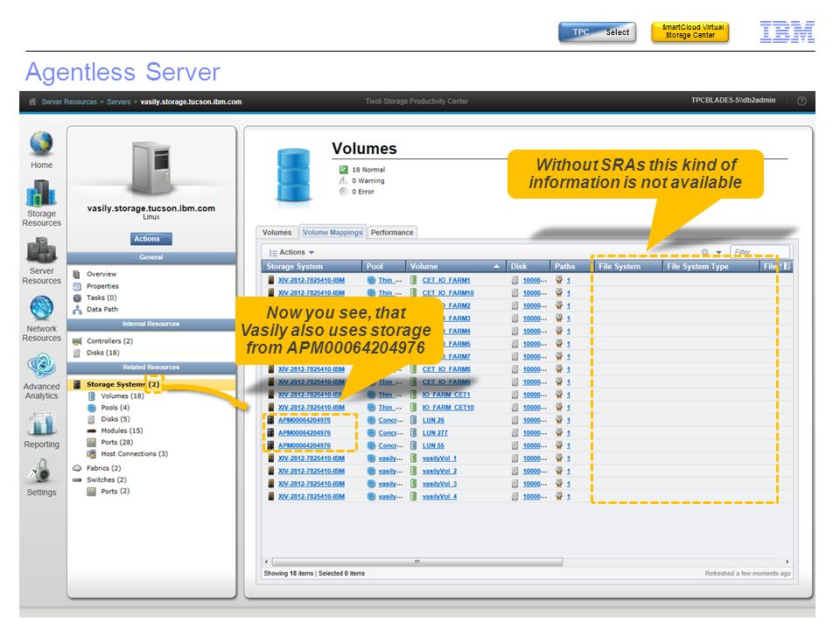Click the Servers breadcrumb link
Image resolution: width=840 pixels, height=630 pixels.
pos(118,101)
